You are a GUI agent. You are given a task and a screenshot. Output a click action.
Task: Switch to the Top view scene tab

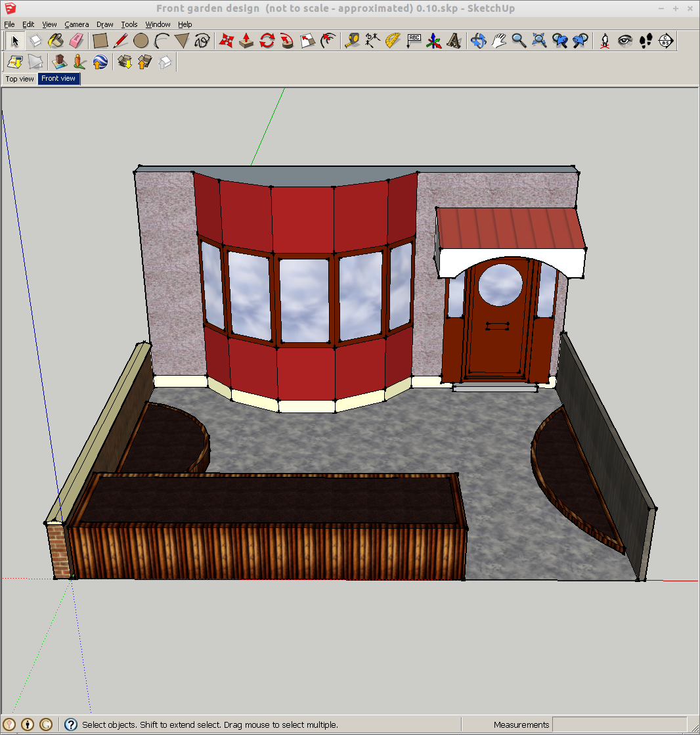click(x=20, y=79)
